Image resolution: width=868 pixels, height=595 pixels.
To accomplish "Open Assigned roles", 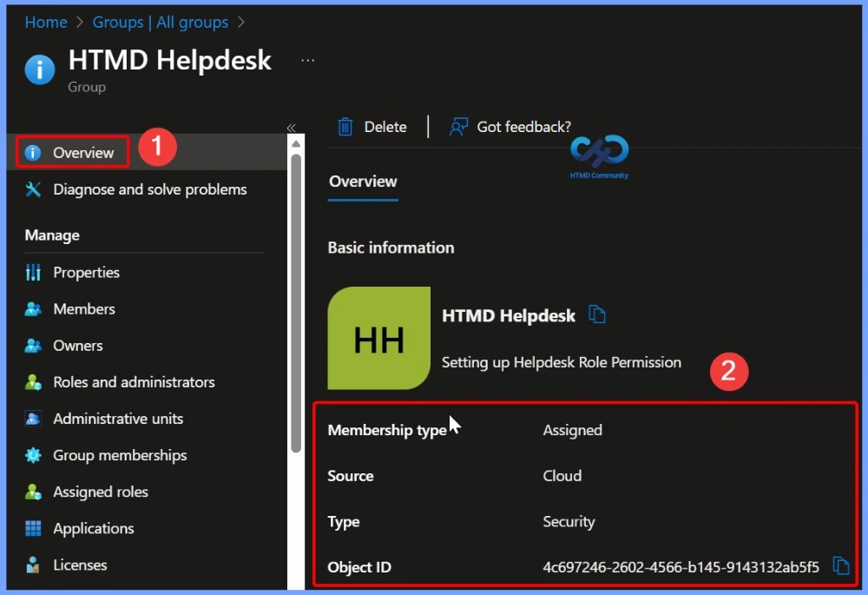I will tap(100, 492).
